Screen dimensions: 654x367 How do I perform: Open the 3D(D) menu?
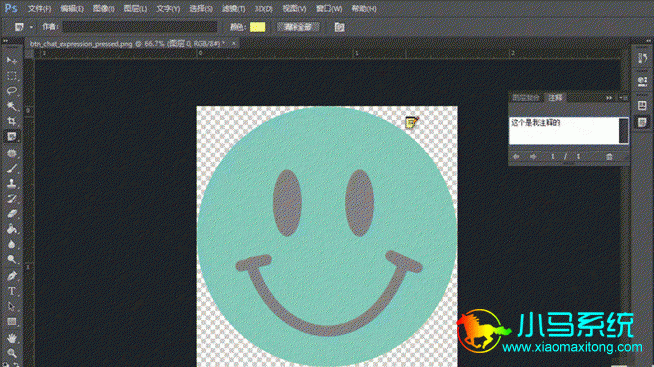coord(264,8)
